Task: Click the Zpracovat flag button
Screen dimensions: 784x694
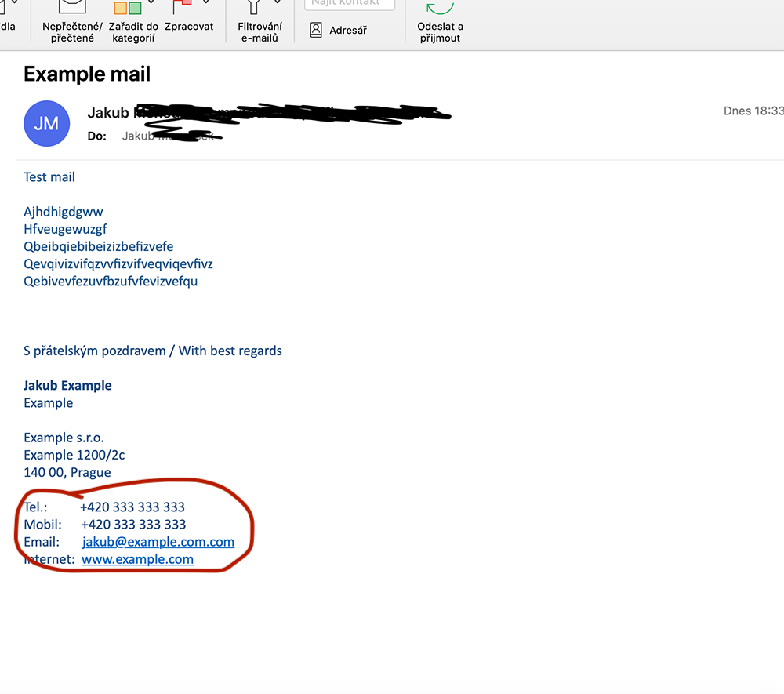Action: tap(189, 17)
